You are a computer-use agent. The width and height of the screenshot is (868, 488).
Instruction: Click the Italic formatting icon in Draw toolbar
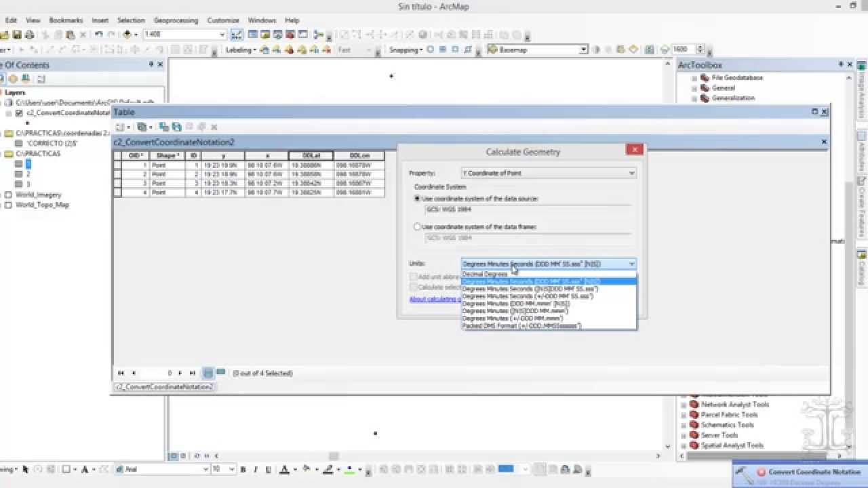256,469
